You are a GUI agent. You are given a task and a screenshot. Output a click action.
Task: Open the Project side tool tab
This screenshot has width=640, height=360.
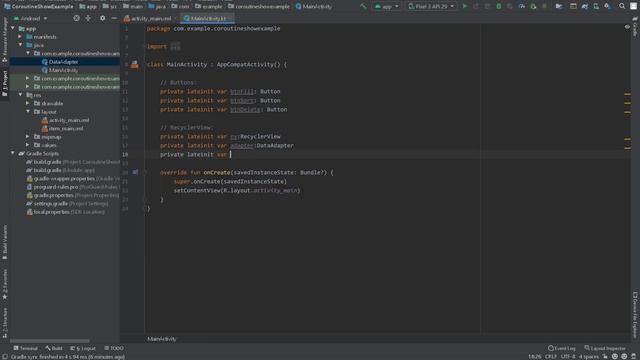tap(5, 83)
